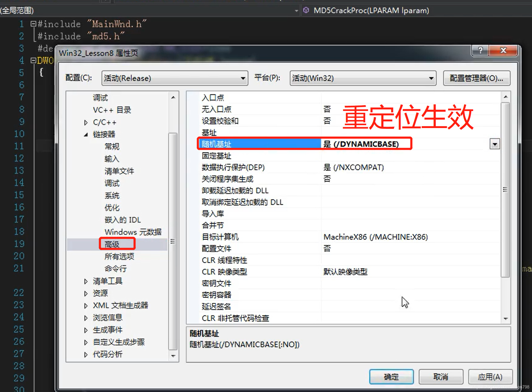Click tree panel scroll down arrow
The height and width of the screenshot is (392, 532).
(x=173, y=356)
